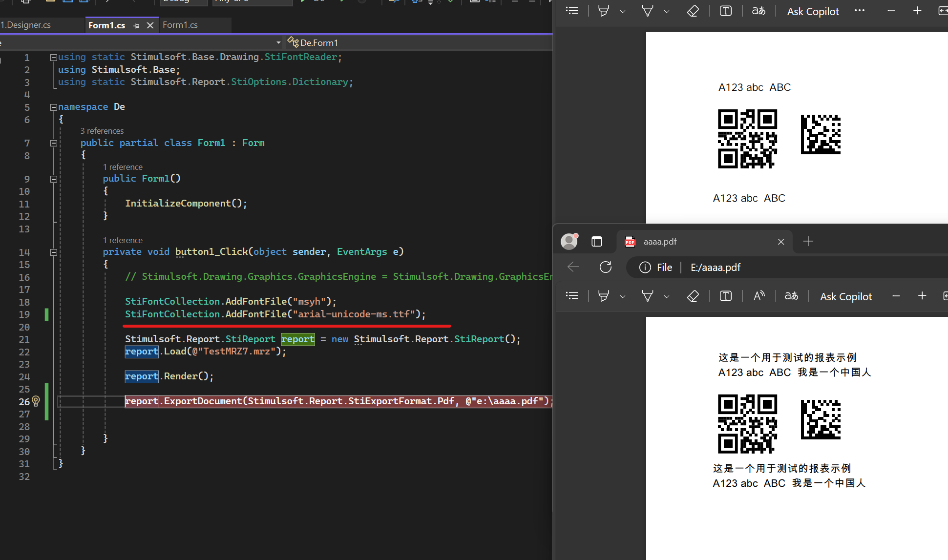Viewport: 948px width, 560px height.
Task: Open tab actions menu icon in browser
Action: 597,241
